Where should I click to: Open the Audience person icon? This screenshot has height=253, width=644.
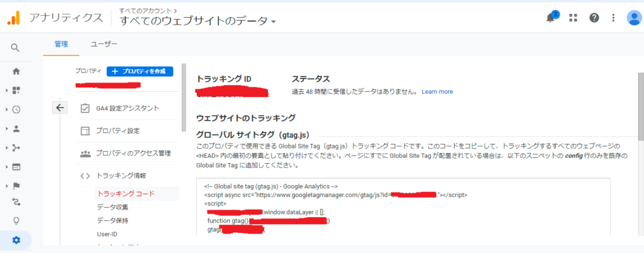tap(16, 128)
